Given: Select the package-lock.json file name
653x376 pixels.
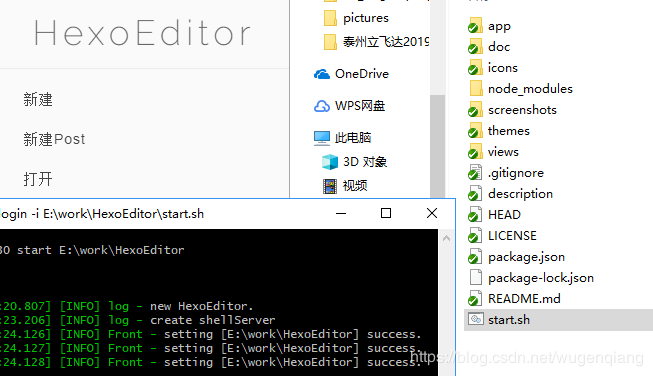Looking at the screenshot, I should click(x=541, y=278).
